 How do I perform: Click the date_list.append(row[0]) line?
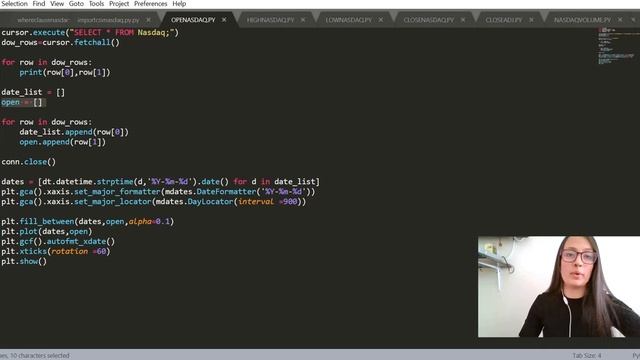pyautogui.click(x=74, y=132)
